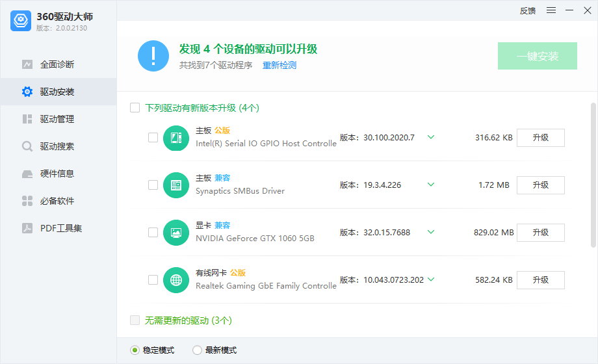
Task: Click the Intel Serial IO motherboard icon
Action: coord(176,138)
